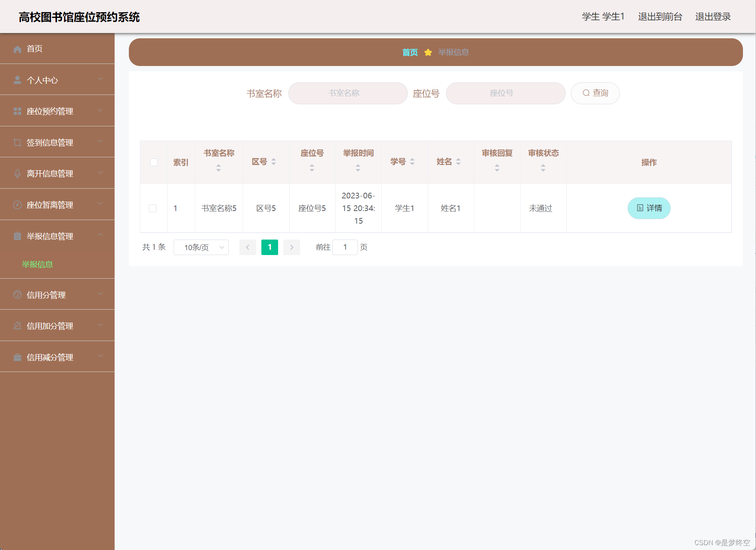Click 退出到前台 in the top menu

pyautogui.click(x=660, y=17)
